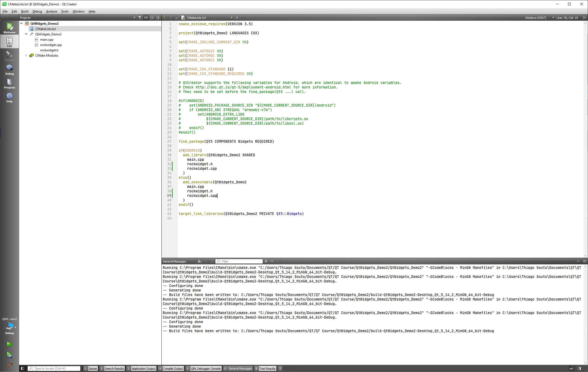The width and height of the screenshot is (588, 372).
Task: Show the Issues output pane
Action: (91, 369)
